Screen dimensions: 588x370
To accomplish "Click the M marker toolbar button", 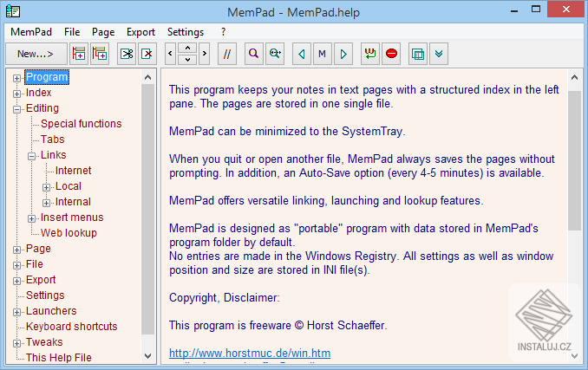I will coord(322,54).
